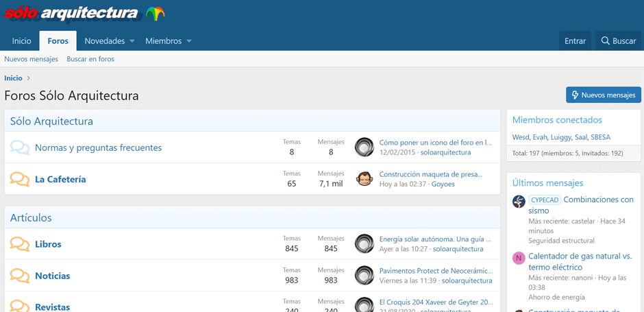The height and width of the screenshot is (312, 644).
Task: Open the CYPECAD tag label
Action: coord(545,200)
